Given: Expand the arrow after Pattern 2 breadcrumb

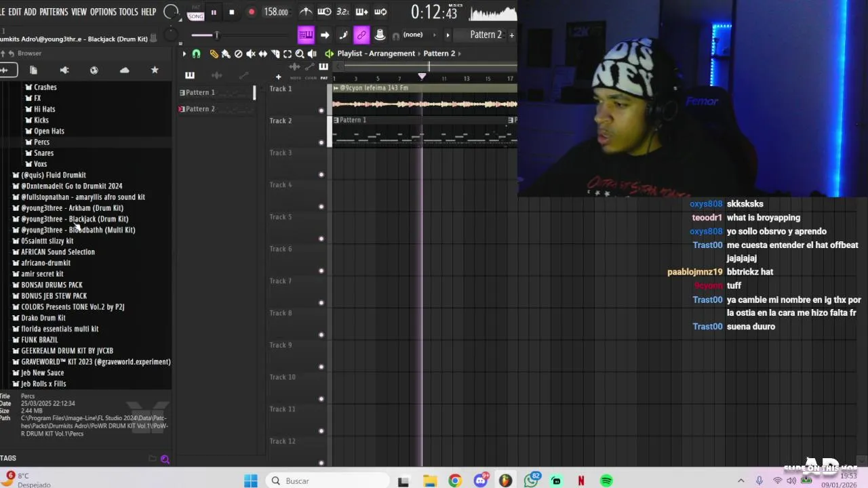Looking at the screenshot, I should pos(460,54).
